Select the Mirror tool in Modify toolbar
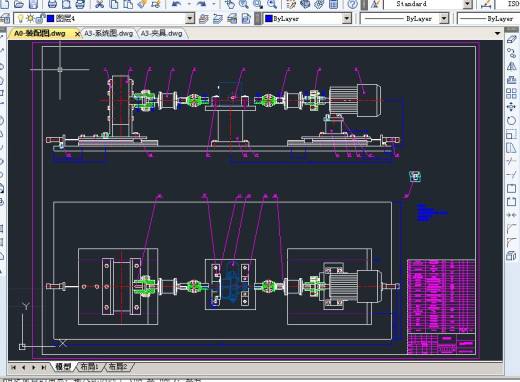The image size is (520, 382). coord(511,66)
